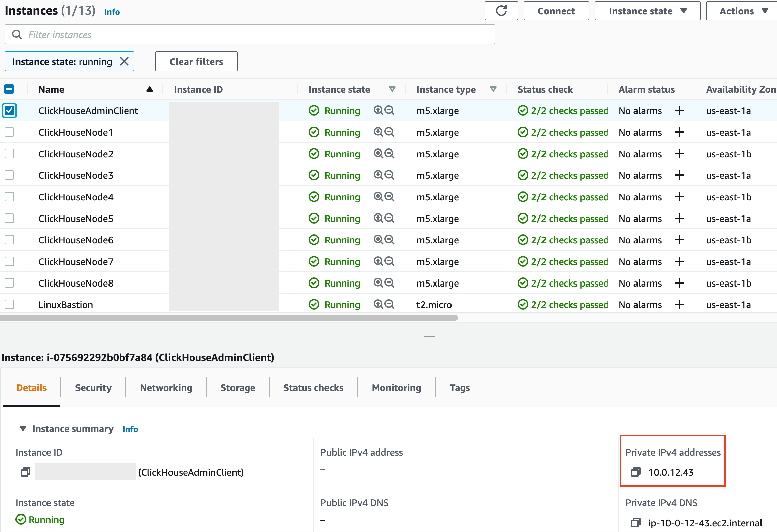
Task: Open Info link beside Instance summary
Action: (130, 429)
